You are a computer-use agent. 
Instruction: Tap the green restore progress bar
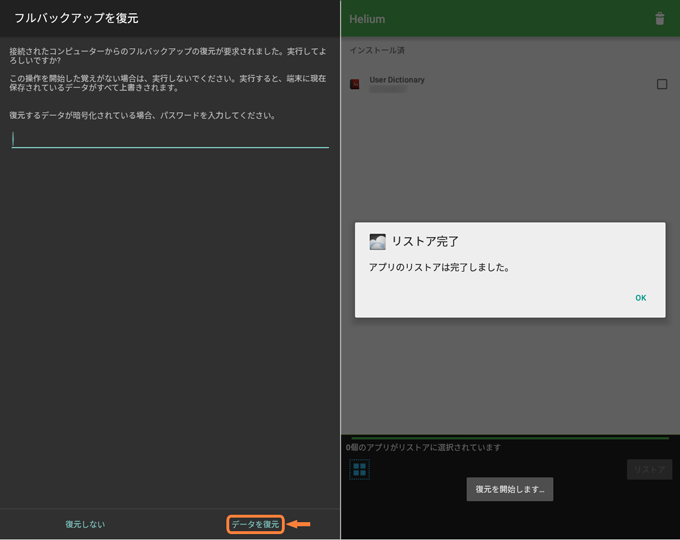(x=510, y=438)
